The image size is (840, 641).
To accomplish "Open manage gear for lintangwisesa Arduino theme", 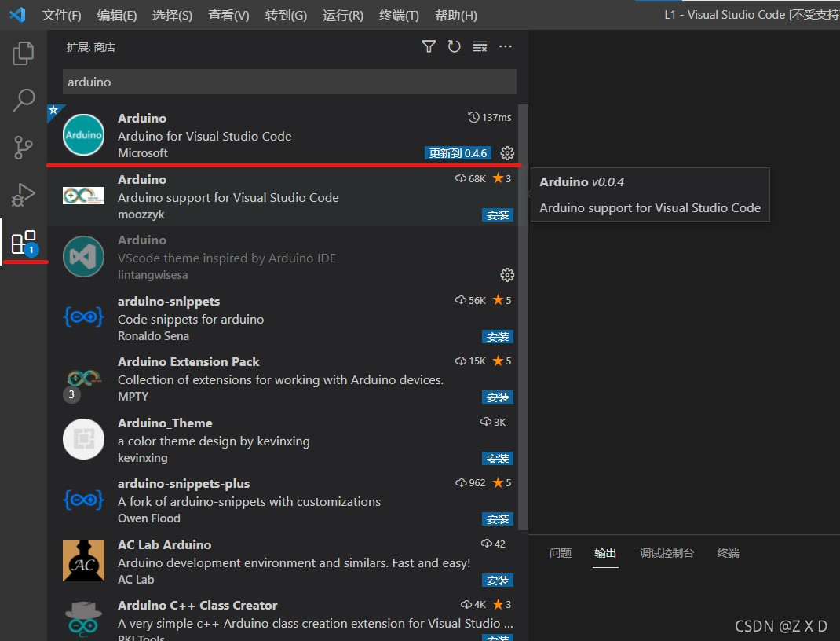I will 507,275.
